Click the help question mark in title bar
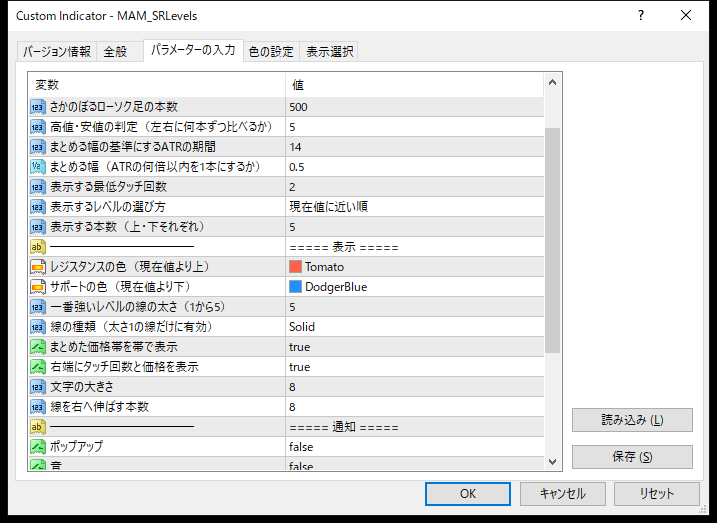717x523 pixels. pyautogui.click(x=641, y=16)
